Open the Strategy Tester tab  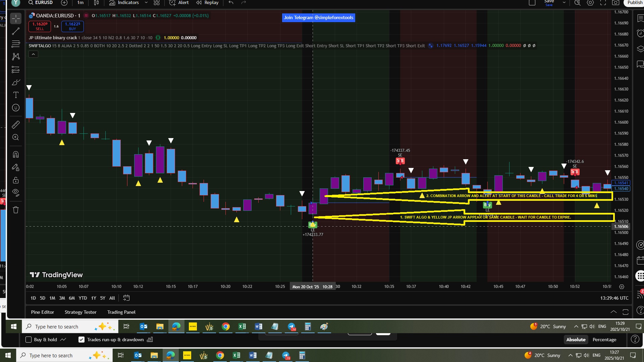pyautogui.click(x=80, y=312)
